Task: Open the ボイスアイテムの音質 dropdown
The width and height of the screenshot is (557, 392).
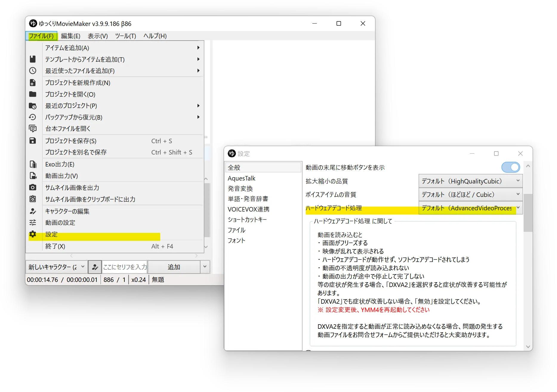Action: [x=470, y=195]
